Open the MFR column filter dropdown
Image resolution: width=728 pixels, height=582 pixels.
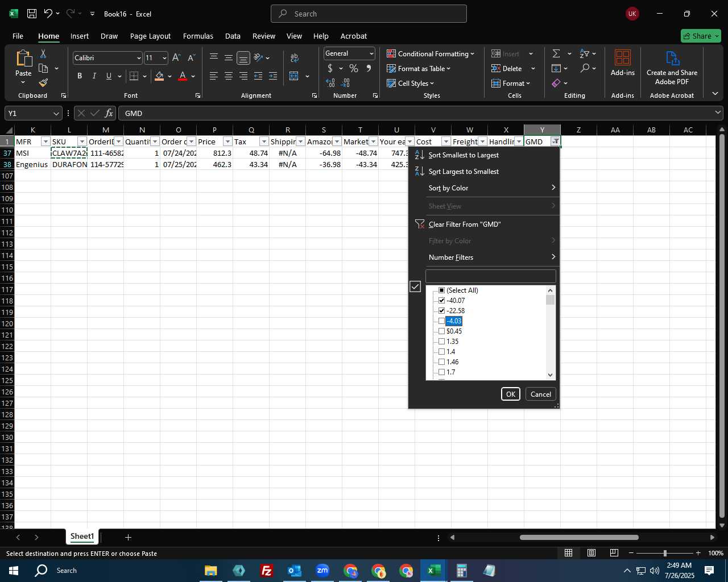[x=45, y=142]
